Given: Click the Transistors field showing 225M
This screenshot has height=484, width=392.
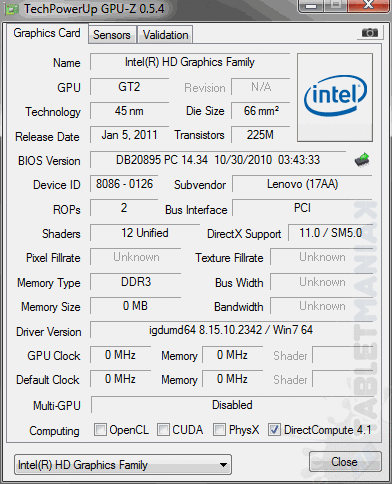Looking at the screenshot, I should pyautogui.click(x=261, y=135).
